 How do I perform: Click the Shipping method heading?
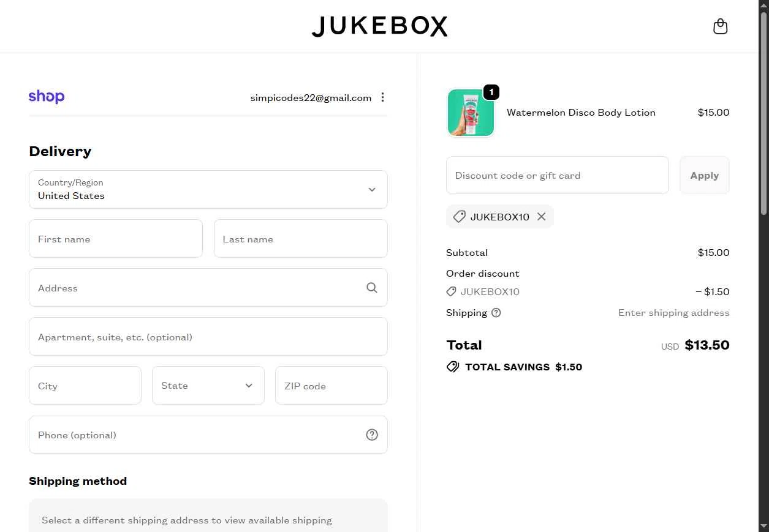click(78, 481)
